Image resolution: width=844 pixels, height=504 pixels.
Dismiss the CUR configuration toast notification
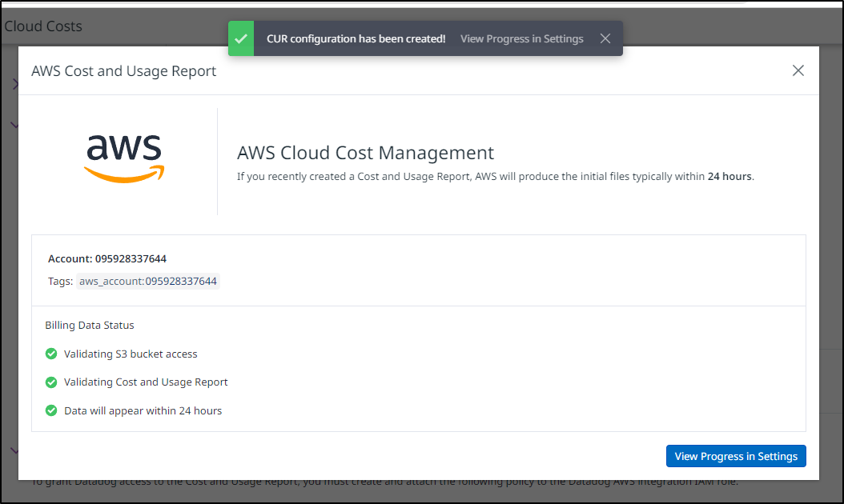(605, 38)
